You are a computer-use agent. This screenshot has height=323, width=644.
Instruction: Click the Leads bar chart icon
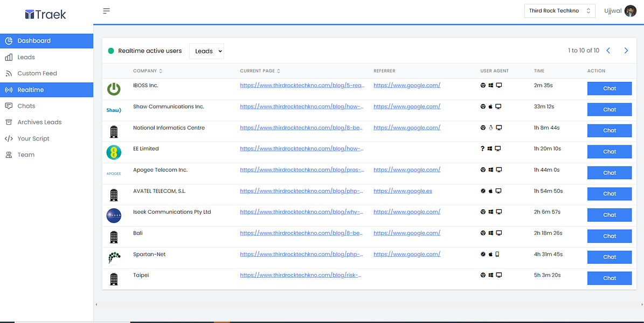click(9, 57)
